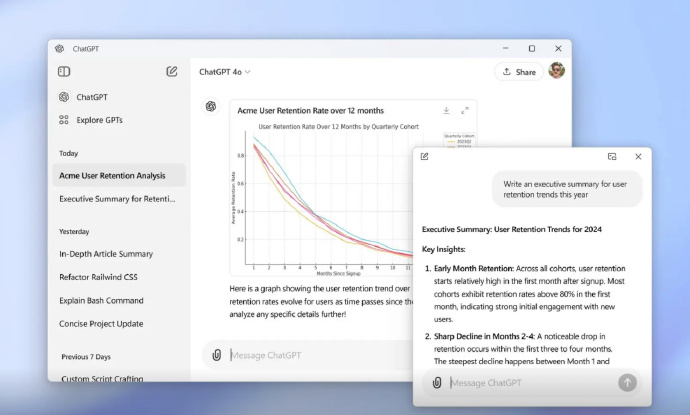Click Previous 7 Days label

[x=86, y=357]
